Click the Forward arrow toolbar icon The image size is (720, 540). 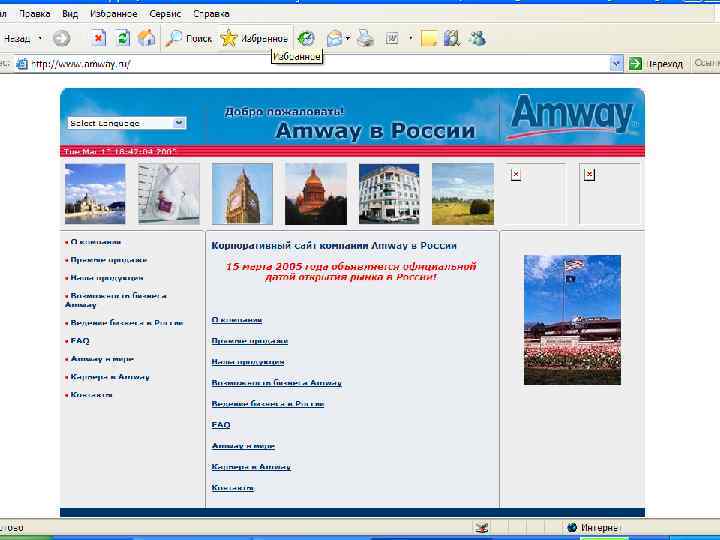pyautogui.click(x=62, y=39)
